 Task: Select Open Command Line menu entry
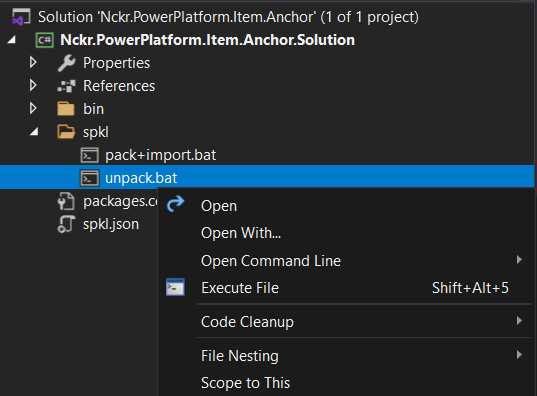[347, 261]
